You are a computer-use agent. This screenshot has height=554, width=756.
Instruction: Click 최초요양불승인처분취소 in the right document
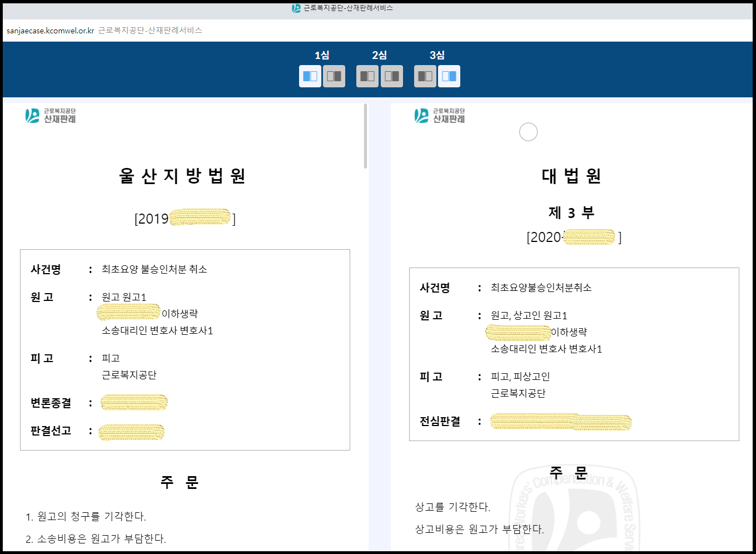541,288
